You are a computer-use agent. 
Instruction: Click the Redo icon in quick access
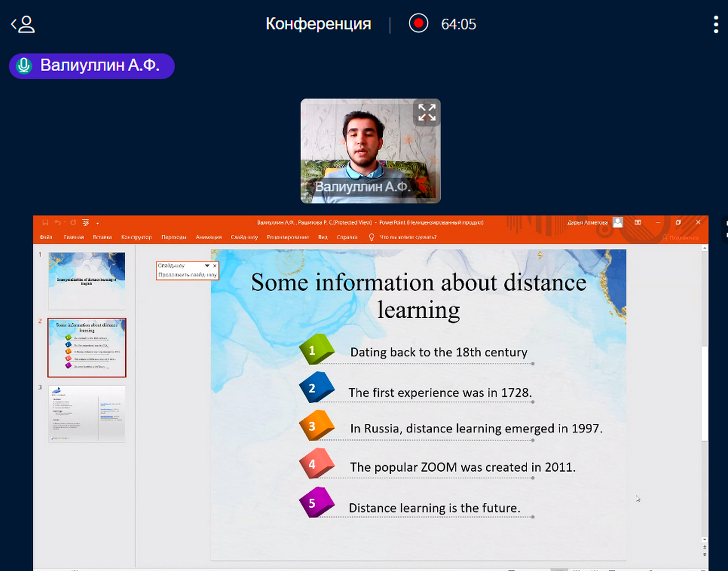tap(73, 222)
